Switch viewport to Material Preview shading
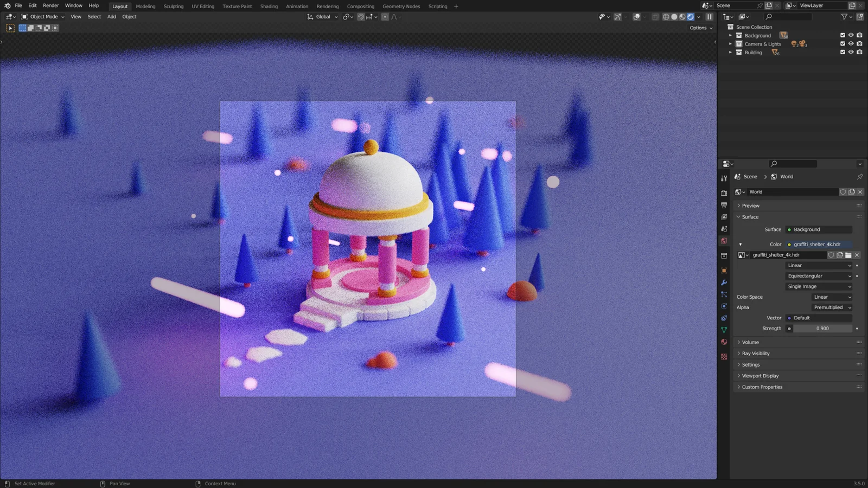 [x=682, y=17]
